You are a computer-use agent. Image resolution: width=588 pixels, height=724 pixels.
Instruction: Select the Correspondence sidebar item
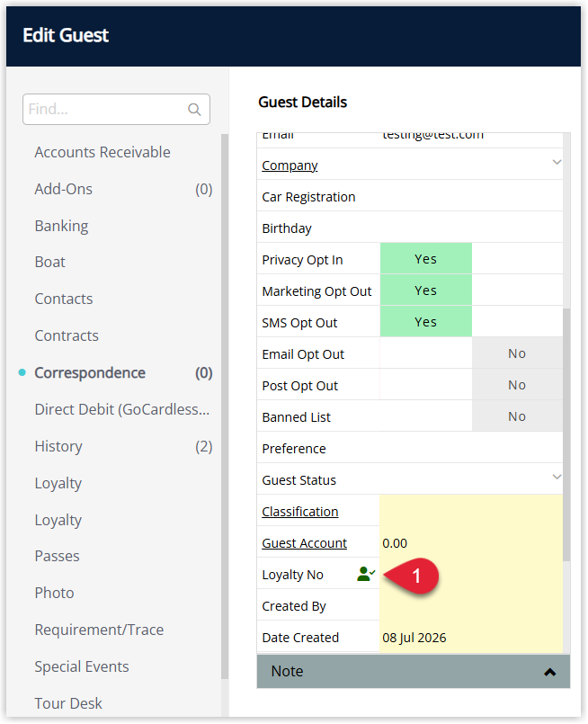pos(90,372)
